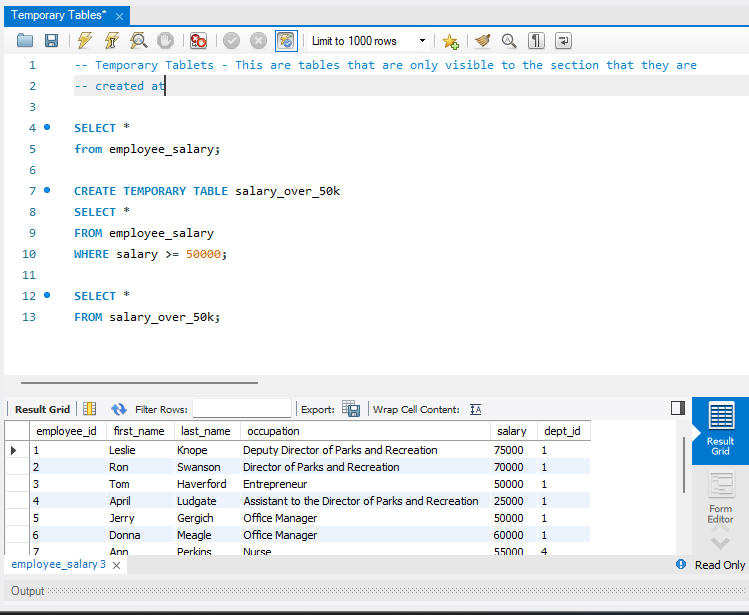This screenshot has height=615, width=749.
Task: Toggle auto-commit mode
Action: (x=286, y=41)
